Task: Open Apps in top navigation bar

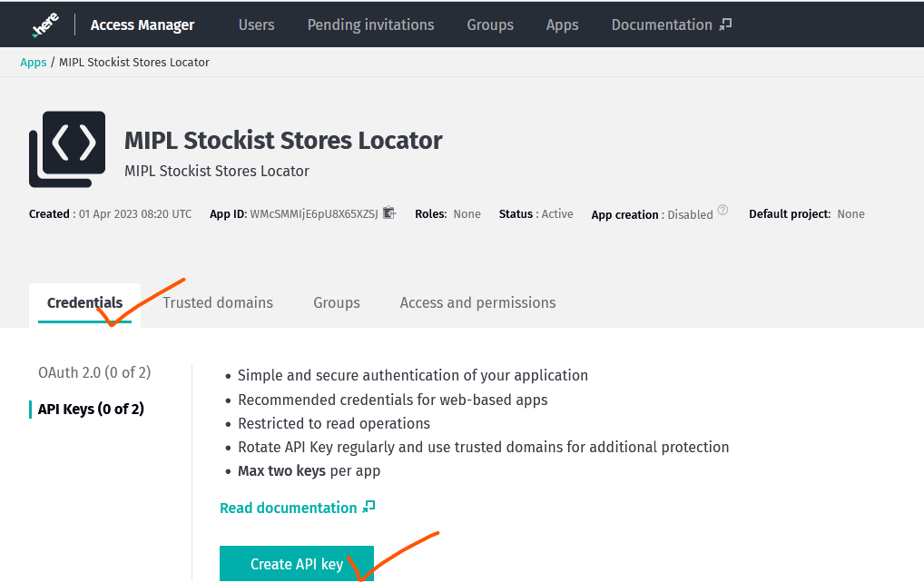Action: 562,25
